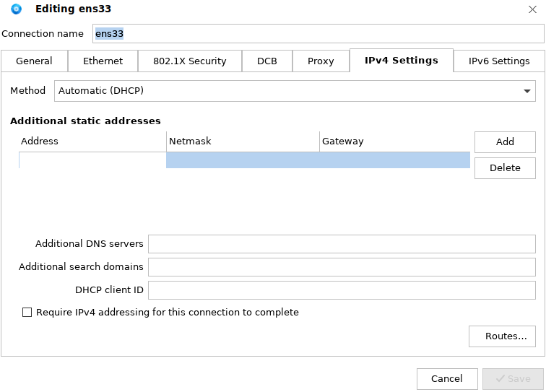Image resolution: width=546 pixels, height=392 pixels.
Task: Focus the DHCP client ID field
Action: [x=342, y=290]
